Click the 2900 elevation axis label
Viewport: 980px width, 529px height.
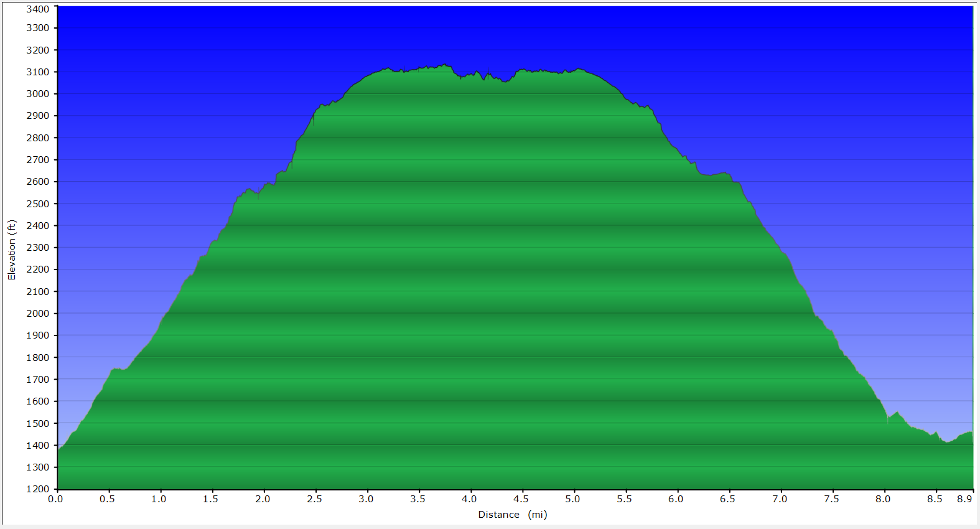tap(37, 116)
